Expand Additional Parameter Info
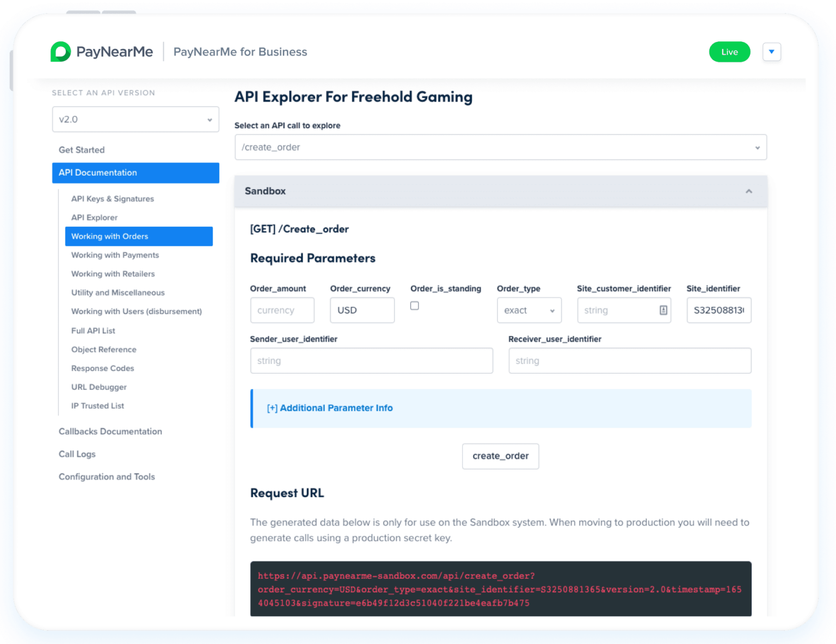Image resolution: width=836 pixels, height=644 pixels. tap(330, 408)
